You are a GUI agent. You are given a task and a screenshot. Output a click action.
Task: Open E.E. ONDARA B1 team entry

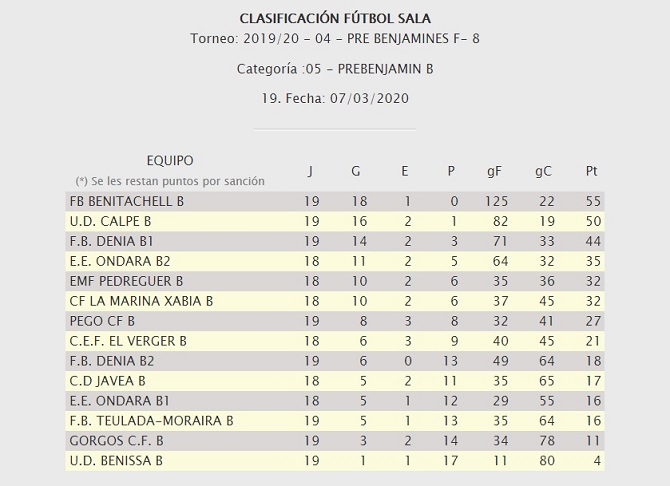(x=115, y=401)
